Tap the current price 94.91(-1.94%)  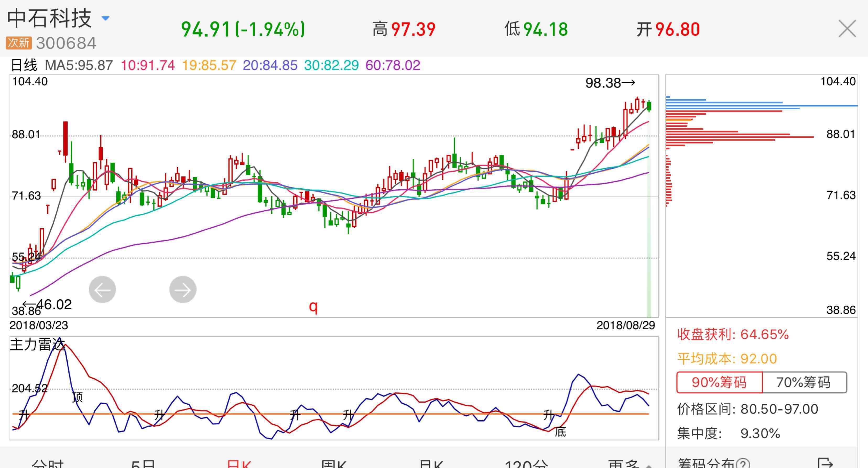(243, 29)
